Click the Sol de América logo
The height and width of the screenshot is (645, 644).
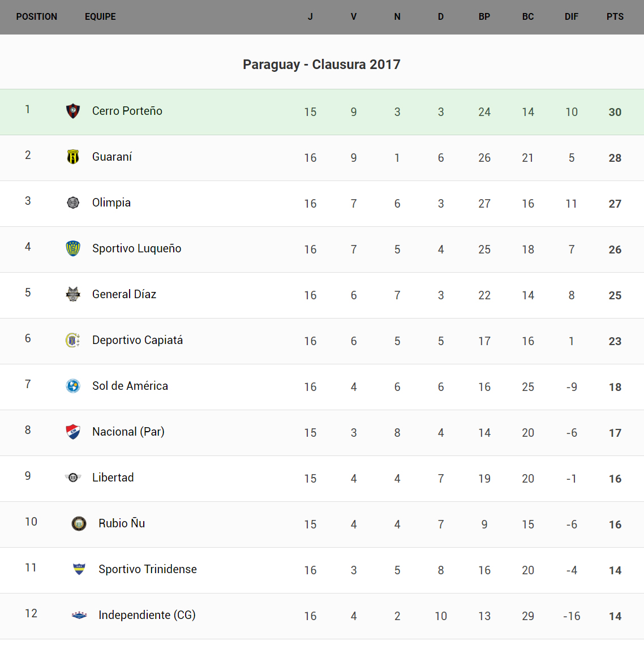(x=73, y=386)
